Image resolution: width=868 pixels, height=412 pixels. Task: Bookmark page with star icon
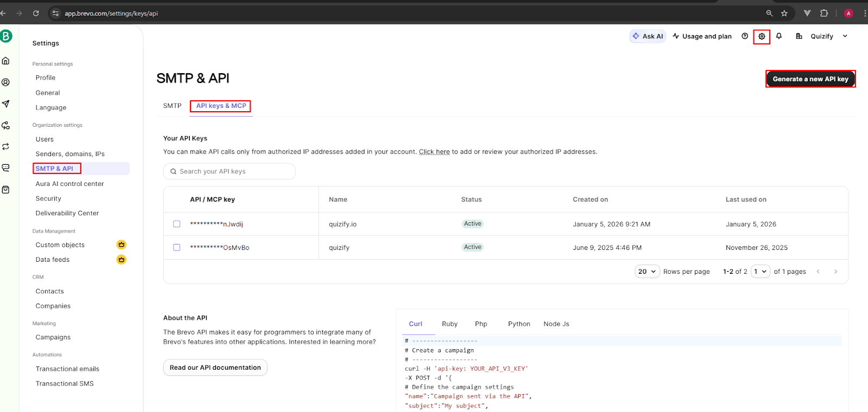(x=784, y=13)
